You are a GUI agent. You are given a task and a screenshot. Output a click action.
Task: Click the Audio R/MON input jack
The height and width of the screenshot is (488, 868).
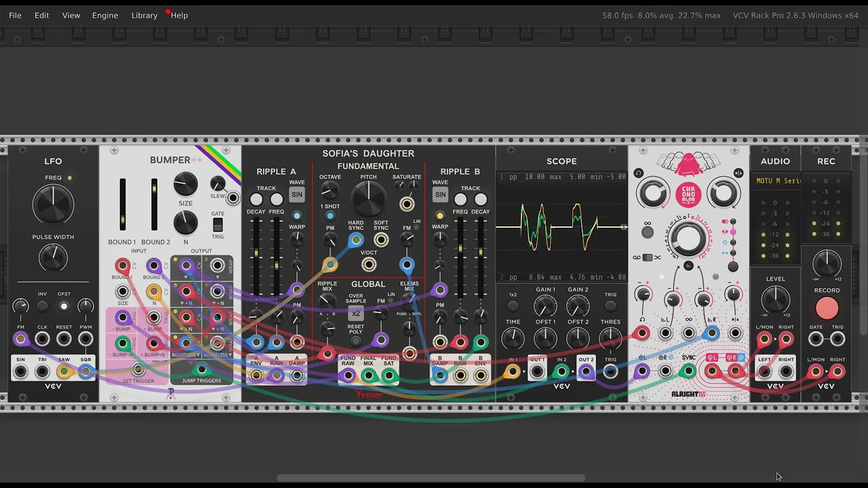pos(786,339)
